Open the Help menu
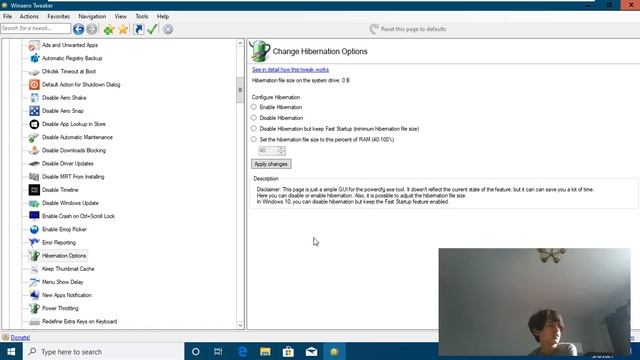This screenshot has height=360, width=640. click(x=163, y=16)
